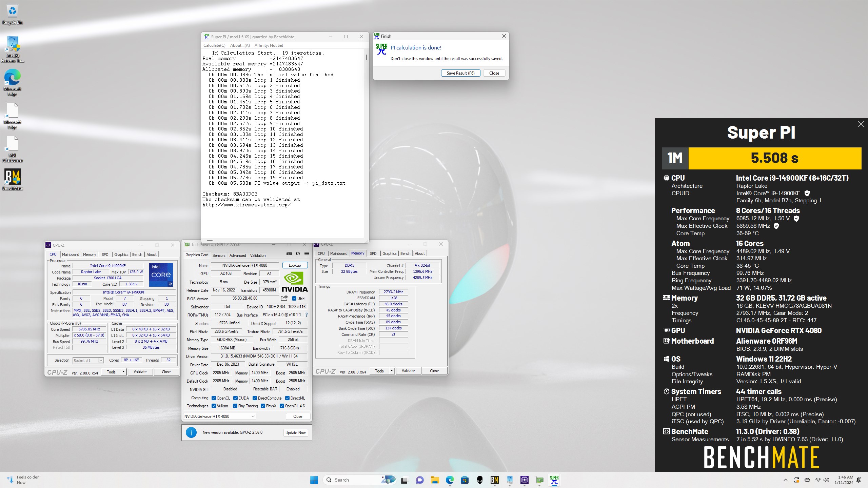The image size is (868, 488).
Task: Click Validate in CPU-Z Memory window
Action: click(408, 371)
